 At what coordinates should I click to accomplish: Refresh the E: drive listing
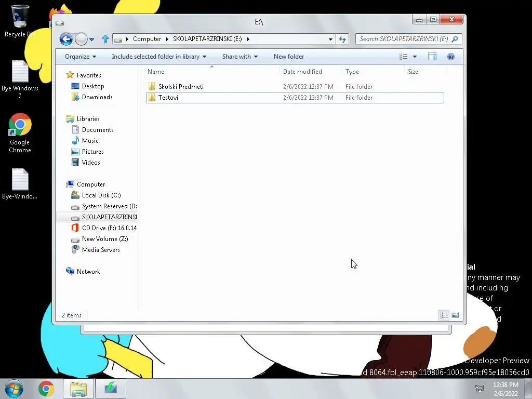pos(342,39)
